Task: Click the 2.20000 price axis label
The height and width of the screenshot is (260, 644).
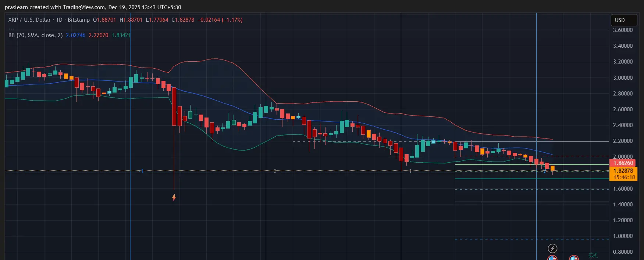Action: coord(623,141)
